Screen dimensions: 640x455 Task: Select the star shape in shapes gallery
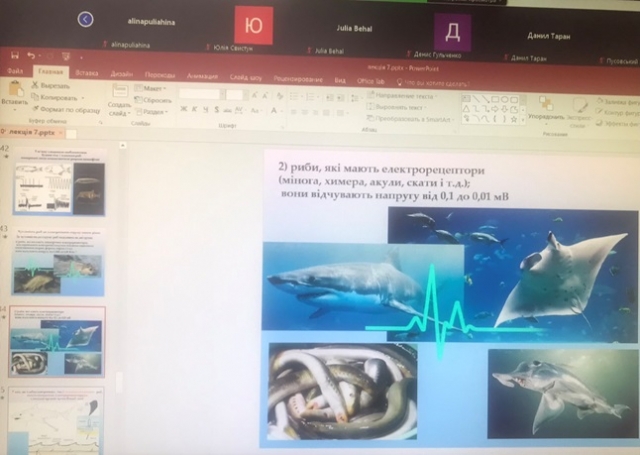pyautogui.click(x=514, y=120)
